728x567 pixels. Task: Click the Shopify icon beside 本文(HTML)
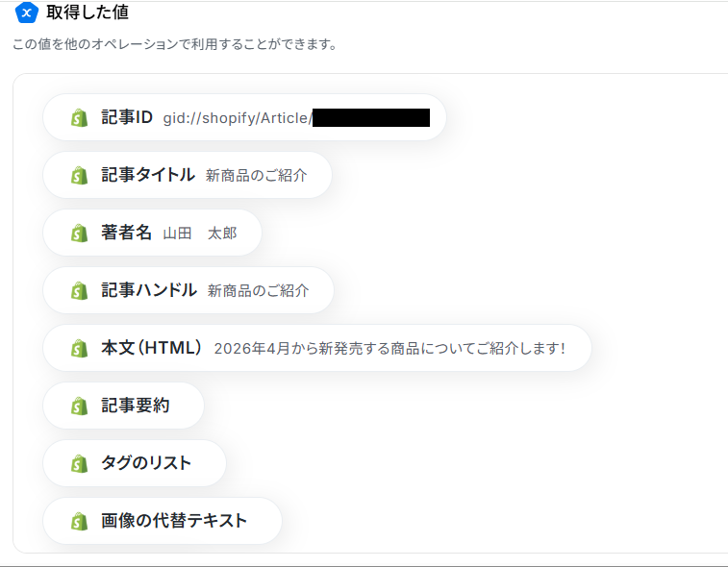(x=79, y=349)
